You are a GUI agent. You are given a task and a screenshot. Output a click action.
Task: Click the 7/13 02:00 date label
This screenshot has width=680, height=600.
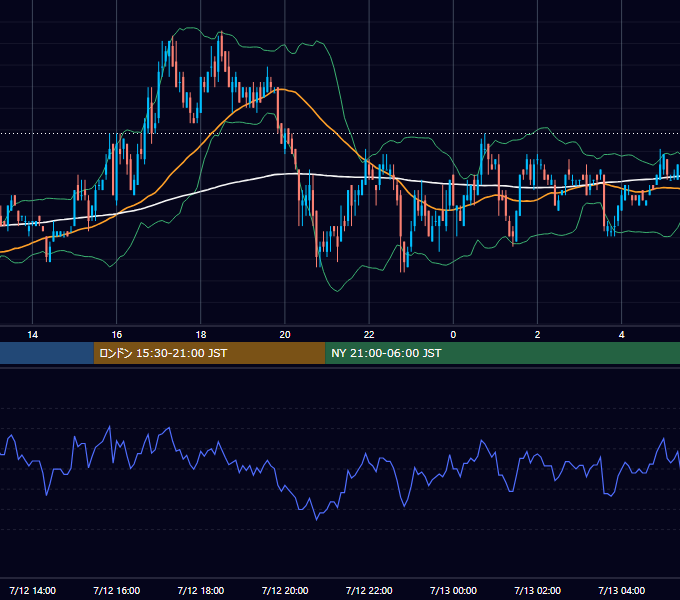coord(537,590)
